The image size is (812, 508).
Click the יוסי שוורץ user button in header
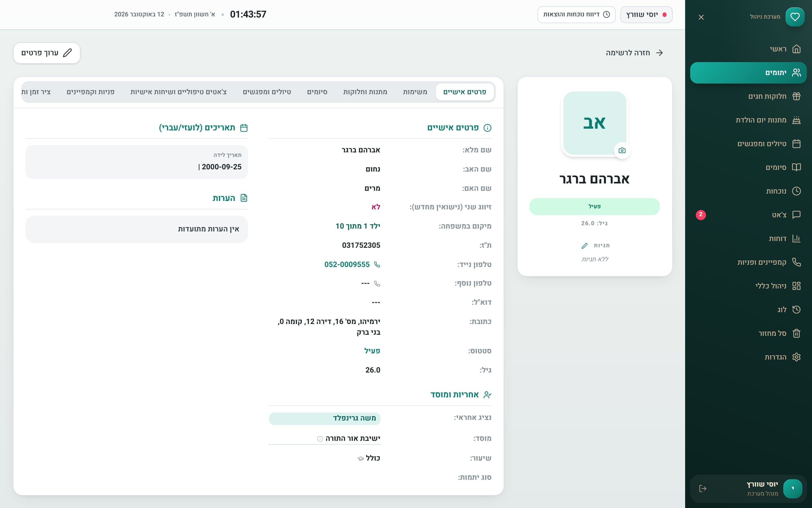point(646,14)
